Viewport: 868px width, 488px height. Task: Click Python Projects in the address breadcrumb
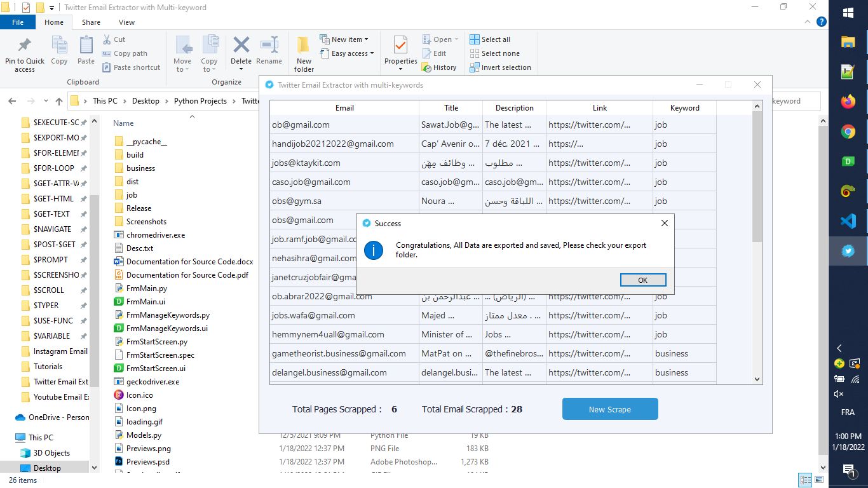tap(200, 101)
